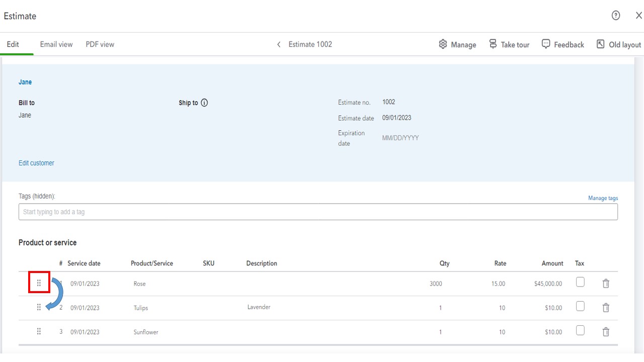This screenshot has width=644, height=362.
Task: Toggle Tax checkbox for Sunflower
Action: (580, 330)
